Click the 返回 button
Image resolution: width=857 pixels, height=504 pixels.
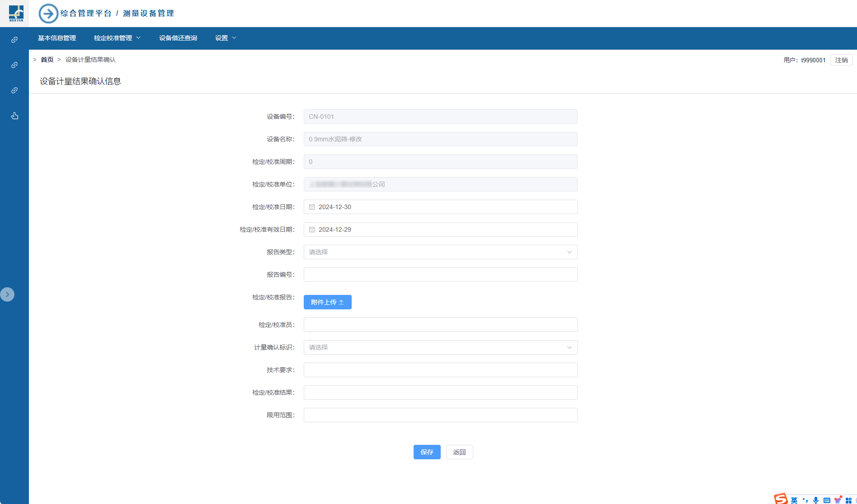pos(459,452)
